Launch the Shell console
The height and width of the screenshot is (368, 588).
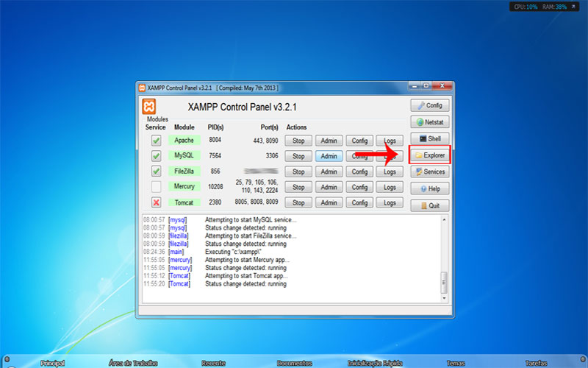(430, 138)
